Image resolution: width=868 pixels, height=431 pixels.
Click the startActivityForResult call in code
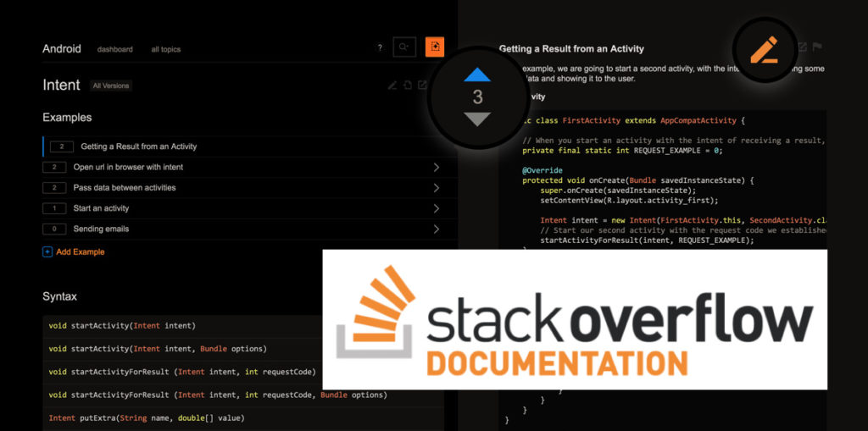647,240
